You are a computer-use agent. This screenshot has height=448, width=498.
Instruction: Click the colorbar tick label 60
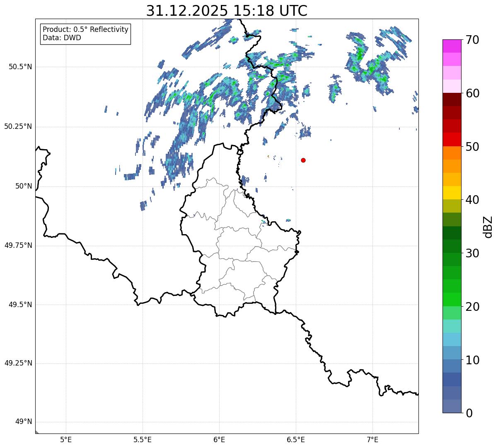click(x=472, y=93)
